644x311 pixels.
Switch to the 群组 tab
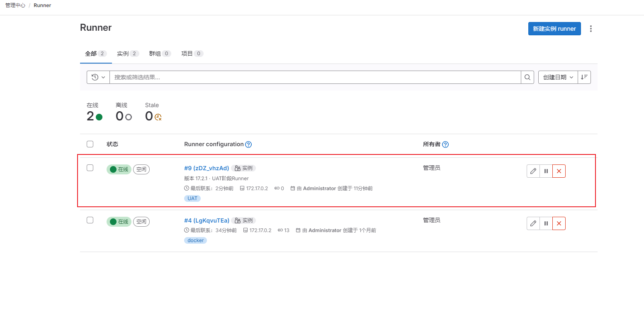[x=160, y=54]
